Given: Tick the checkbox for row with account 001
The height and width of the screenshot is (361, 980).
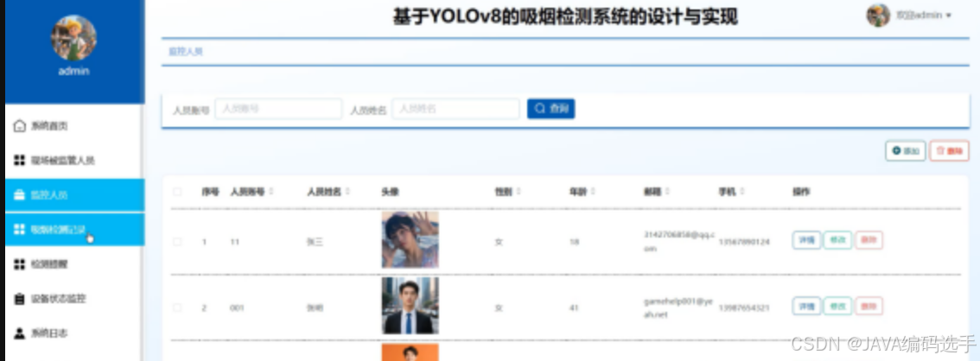Looking at the screenshot, I should point(177,308).
